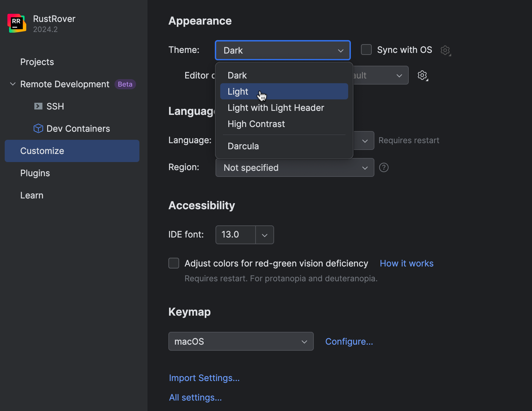The width and height of the screenshot is (532, 411).
Task: Open the How it works link
Action: pos(406,263)
